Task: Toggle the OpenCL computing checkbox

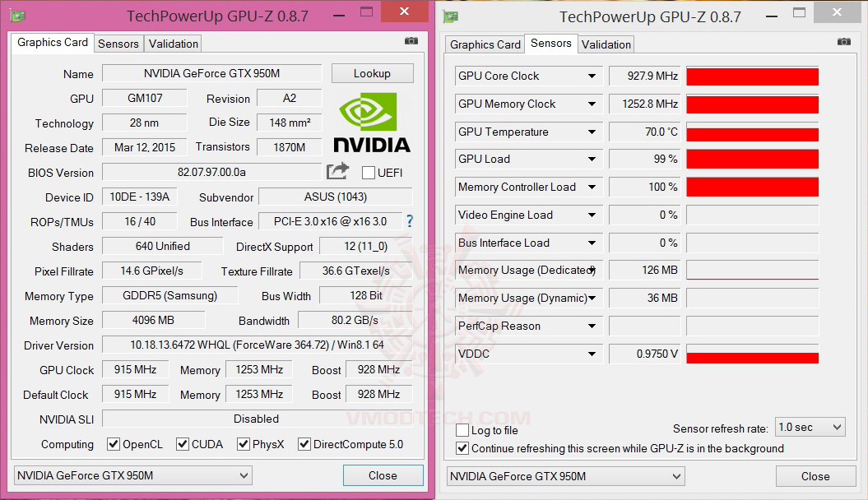Action: (x=114, y=444)
